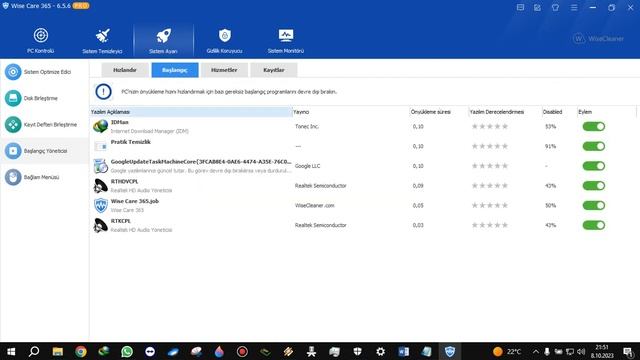
Task: Click the Internet Download Manager (IDM) description
Action: click(x=149, y=131)
